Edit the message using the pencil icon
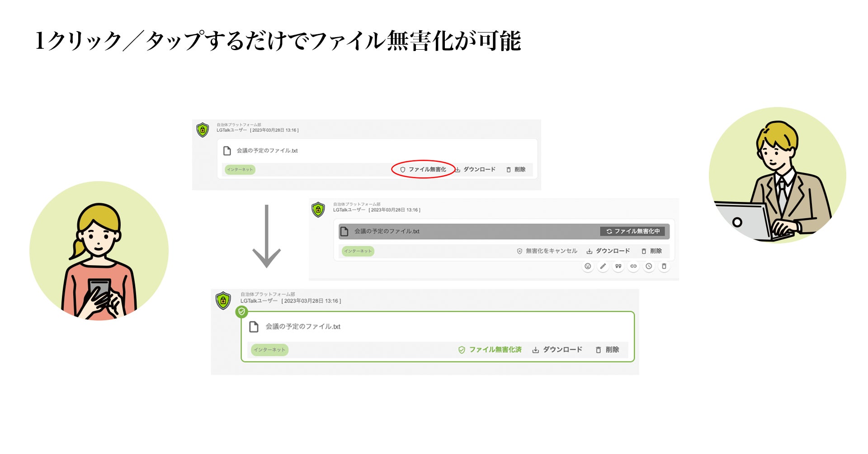This screenshot has height=454, width=868. 603,267
